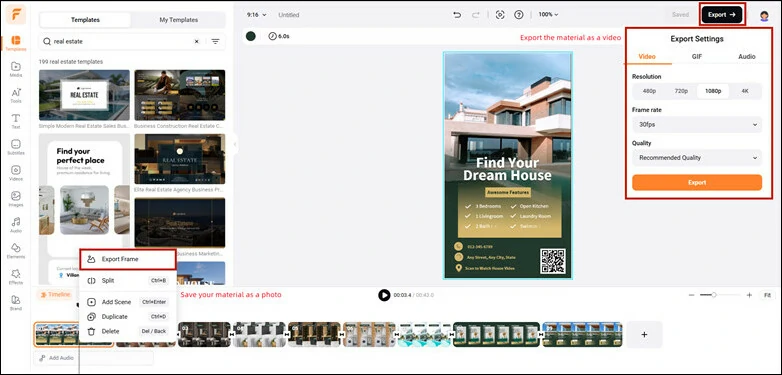Choose Delete from context menu

127,331
